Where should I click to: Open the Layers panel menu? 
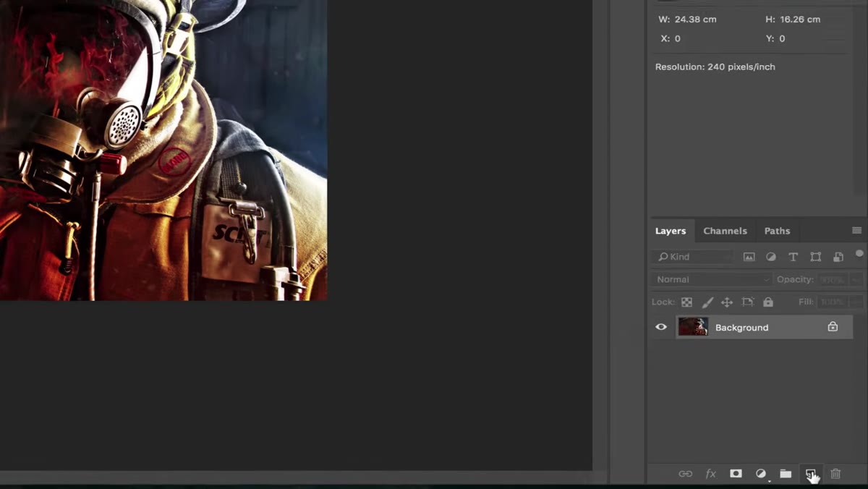[x=856, y=231]
